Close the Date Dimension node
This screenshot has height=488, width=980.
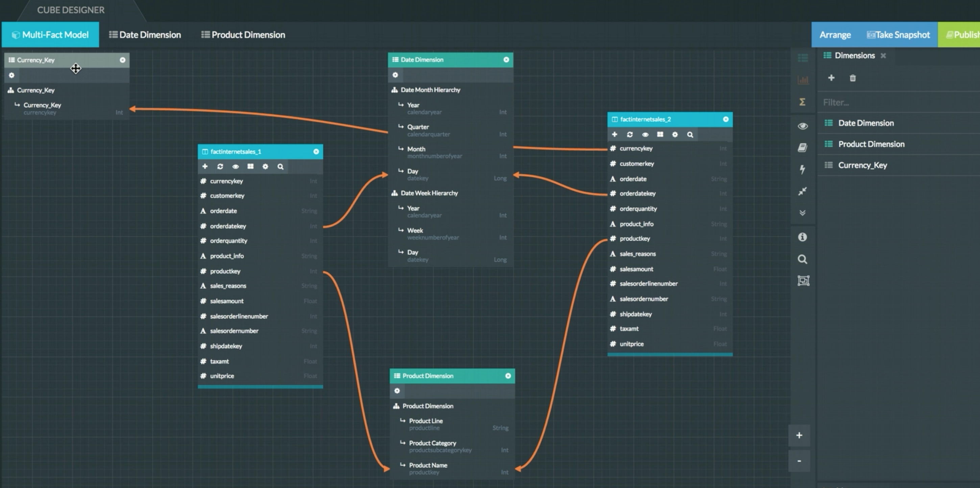[506, 60]
